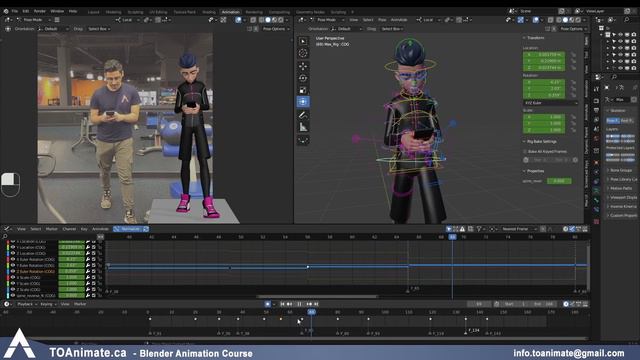Open the Render menu
The width and height of the screenshot is (640, 360).
coord(40,11)
